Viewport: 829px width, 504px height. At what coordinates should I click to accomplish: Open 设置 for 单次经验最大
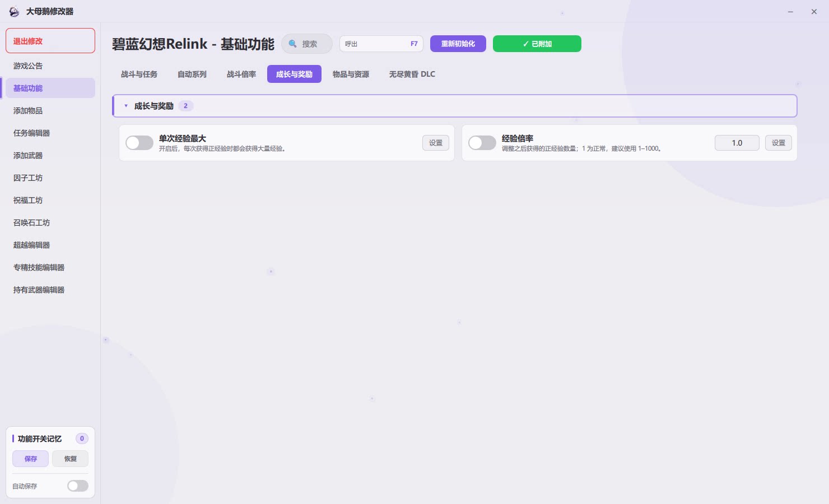[436, 143]
